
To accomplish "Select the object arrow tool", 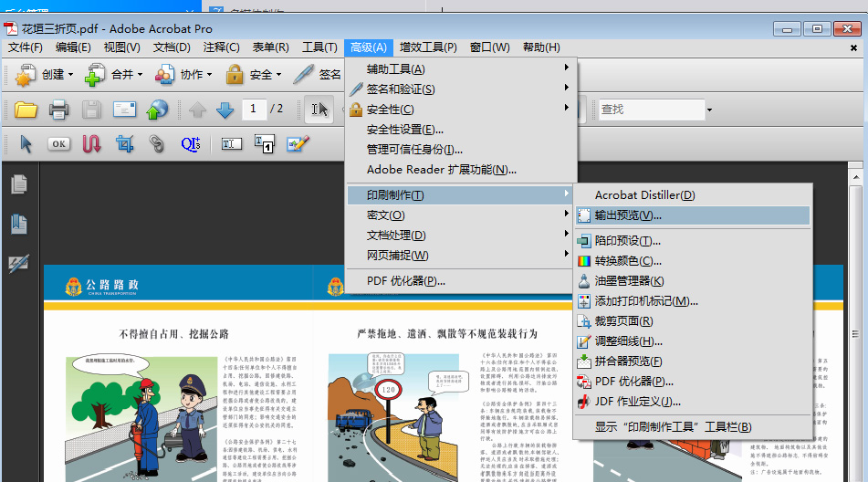I will coord(26,144).
